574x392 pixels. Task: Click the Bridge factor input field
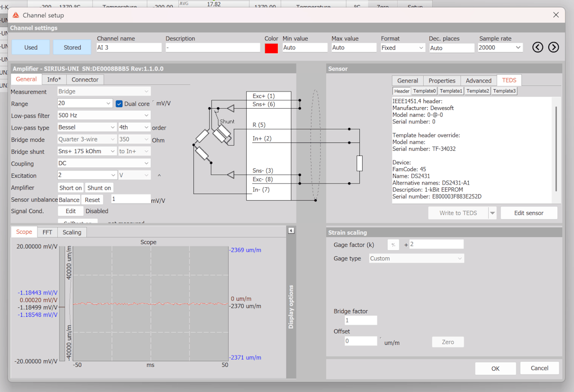360,320
